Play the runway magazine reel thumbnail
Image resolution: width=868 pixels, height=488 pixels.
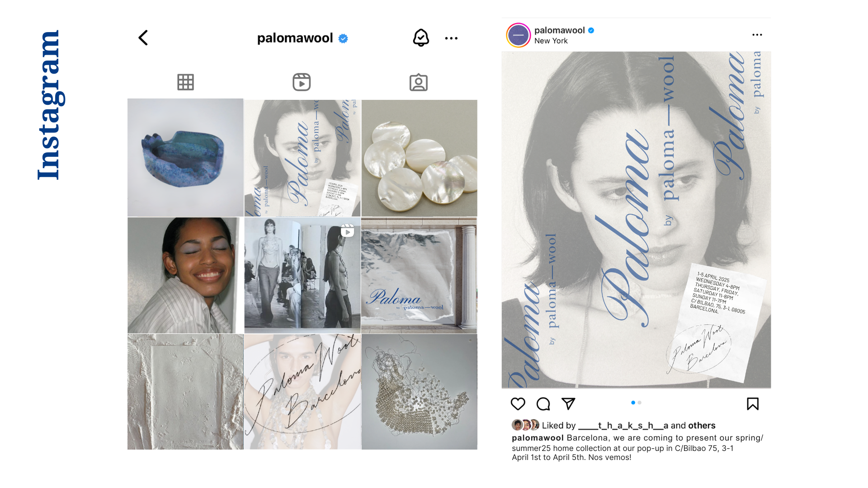point(302,275)
